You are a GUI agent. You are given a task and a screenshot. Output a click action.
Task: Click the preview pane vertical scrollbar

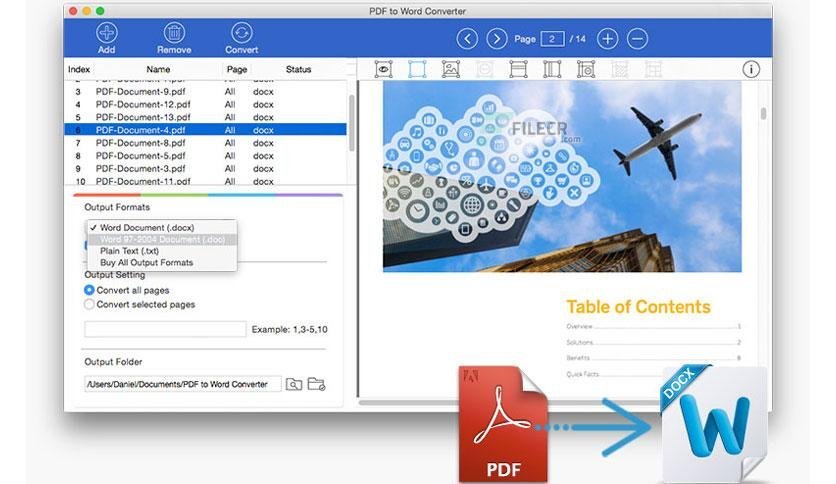(763, 114)
